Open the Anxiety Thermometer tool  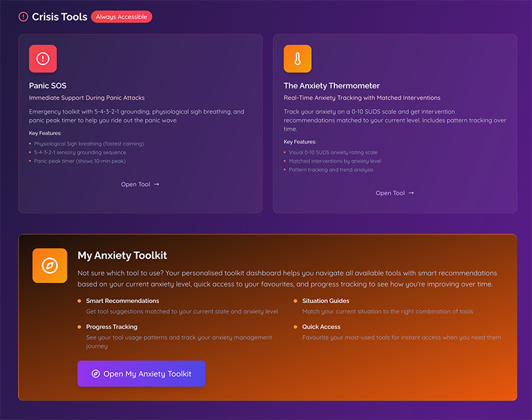click(x=396, y=193)
